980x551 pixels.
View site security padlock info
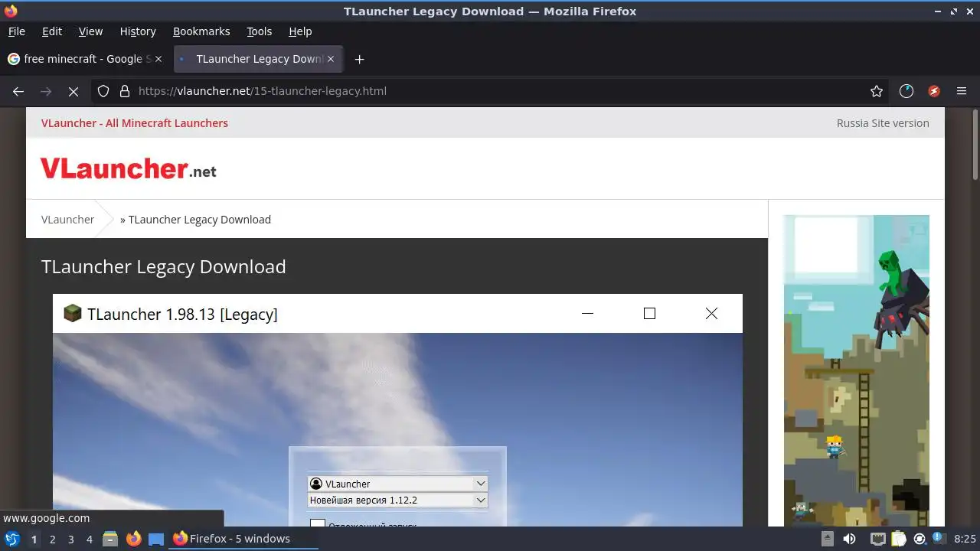125,91
